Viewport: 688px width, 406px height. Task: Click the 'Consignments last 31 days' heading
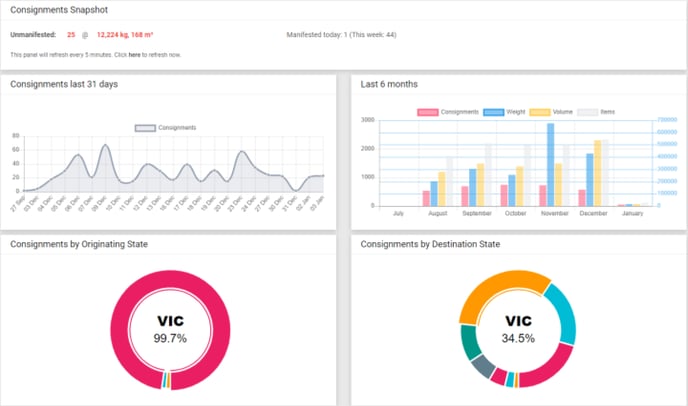coord(64,84)
